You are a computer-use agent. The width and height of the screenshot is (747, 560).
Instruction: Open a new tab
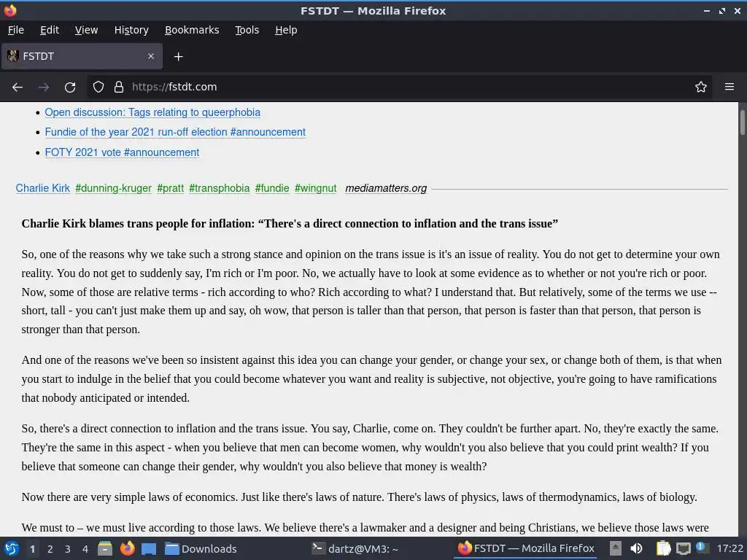[178, 57]
